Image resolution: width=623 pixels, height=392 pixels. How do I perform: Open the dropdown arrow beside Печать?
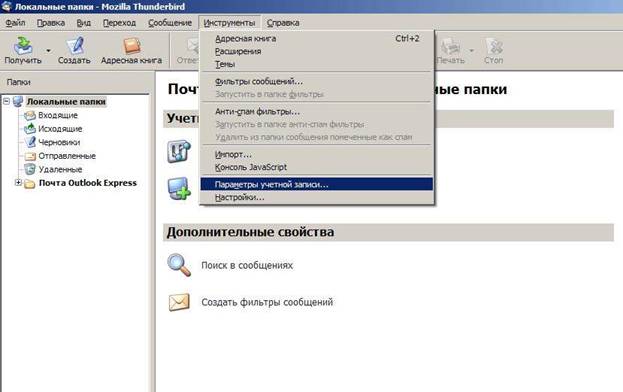pyautogui.click(x=472, y=51)
